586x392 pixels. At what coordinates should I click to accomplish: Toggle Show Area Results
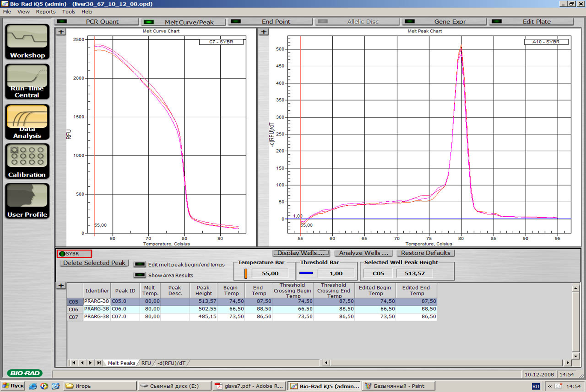[x=139, y=275]
